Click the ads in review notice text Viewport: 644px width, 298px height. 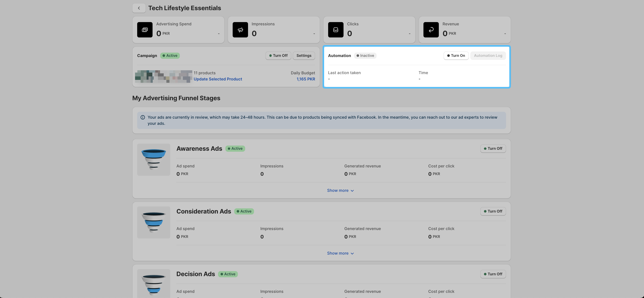323,120
